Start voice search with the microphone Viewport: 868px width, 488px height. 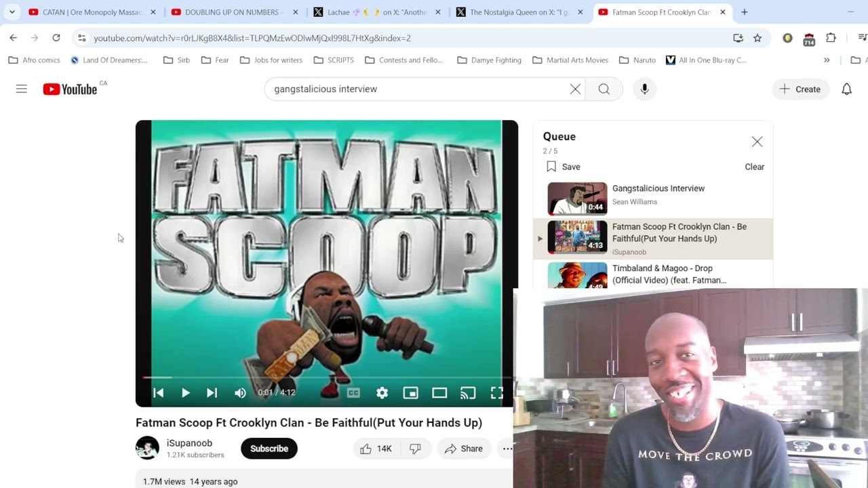pyautogui.click(x=644, y=89)
